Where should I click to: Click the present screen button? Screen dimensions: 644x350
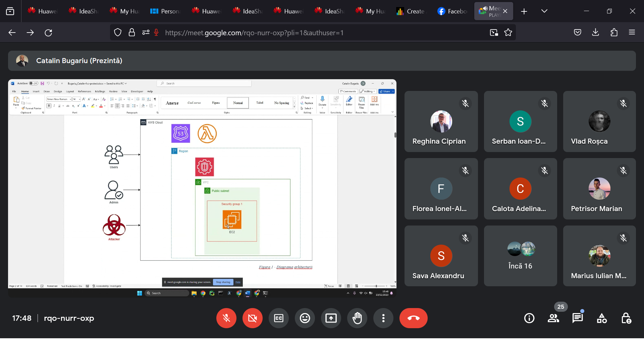[x=331, y=318]
